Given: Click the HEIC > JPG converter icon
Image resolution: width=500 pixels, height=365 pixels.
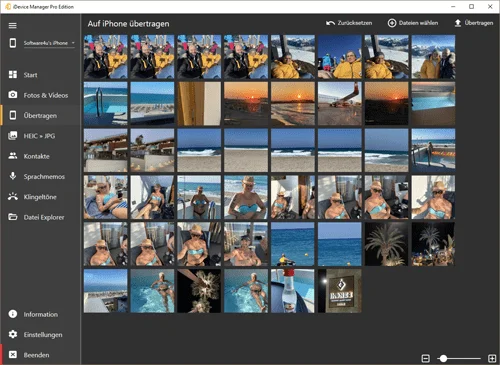Looking at the screenshot, I should tap(13, 135).
